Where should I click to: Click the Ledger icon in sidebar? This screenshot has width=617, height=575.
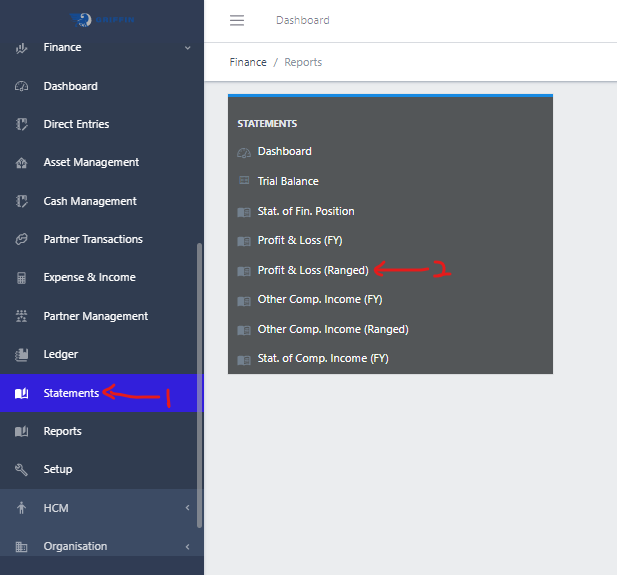(21, 355)
